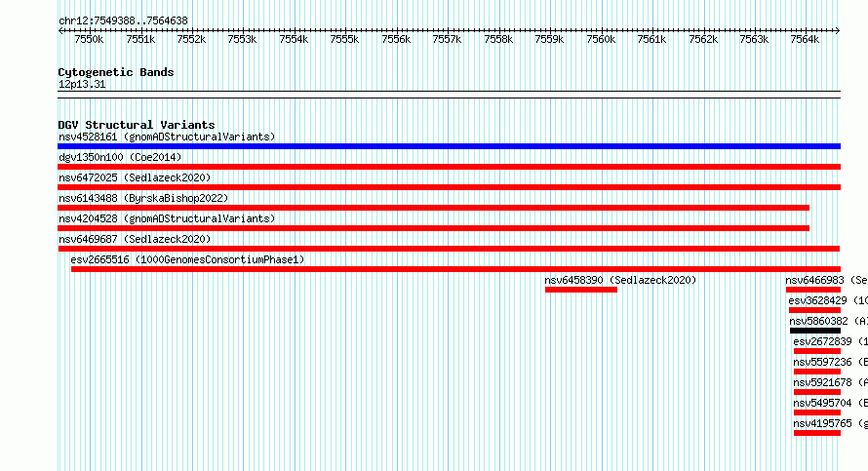Click the 7562k ruler label
The image size is (868, 471).
coord(703,40)
